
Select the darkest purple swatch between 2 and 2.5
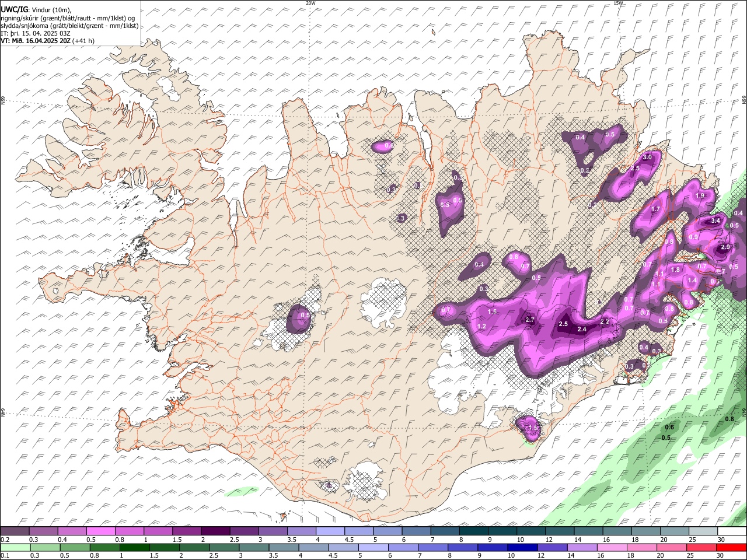[x=215, y=531]
